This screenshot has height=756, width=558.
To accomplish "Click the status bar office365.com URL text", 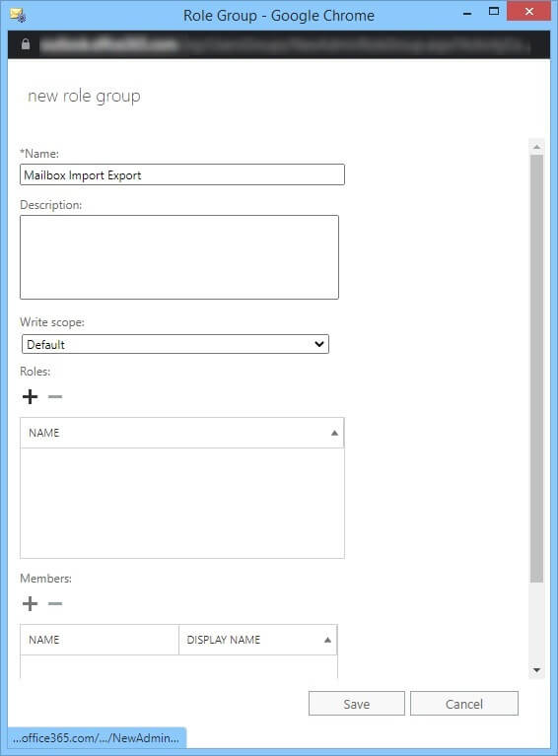I will pos(96,738).
